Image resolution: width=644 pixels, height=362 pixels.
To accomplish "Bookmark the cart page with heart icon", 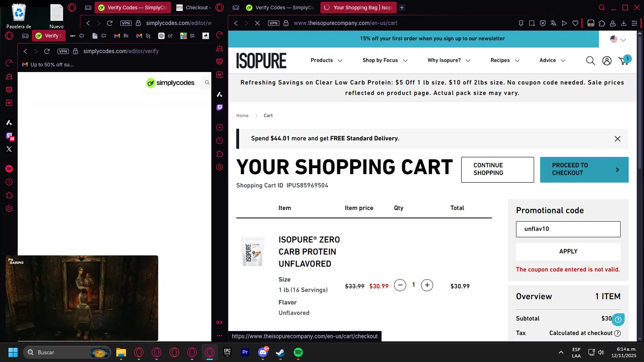I will [575, 23].
